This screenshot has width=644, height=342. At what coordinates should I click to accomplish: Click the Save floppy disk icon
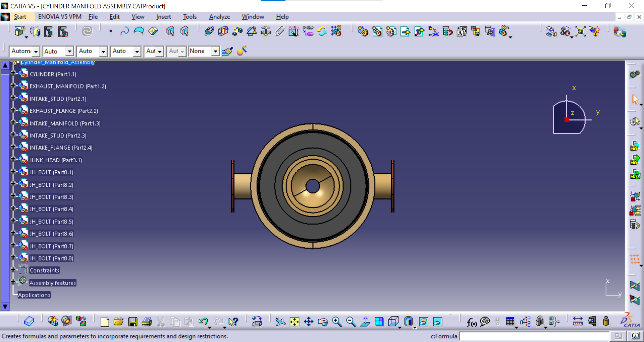[x=133, y=322]
